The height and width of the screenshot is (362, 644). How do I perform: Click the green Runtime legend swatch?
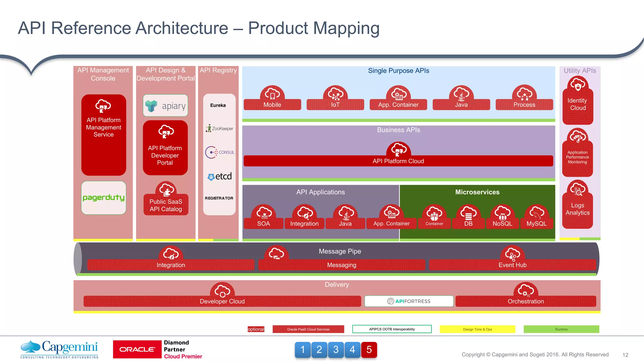click(561, 329)
